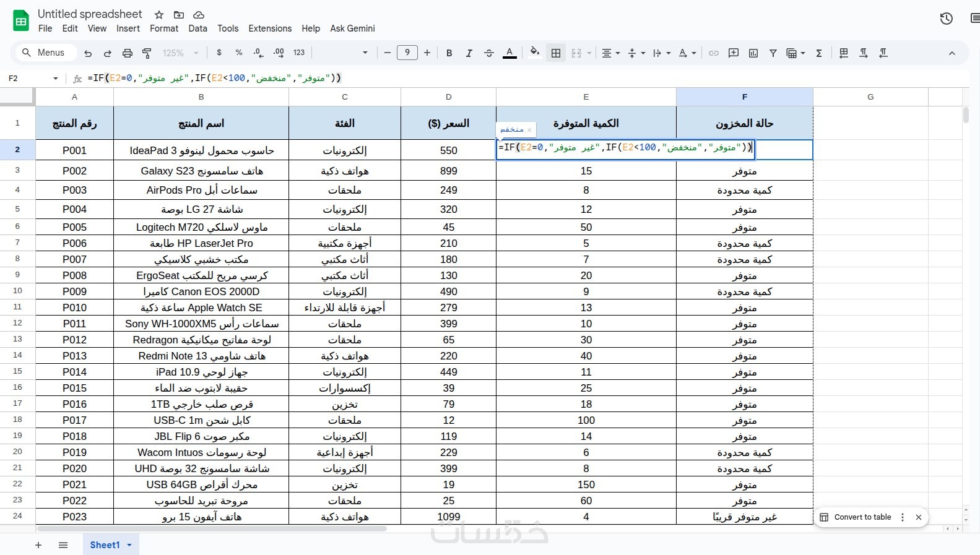The height and width of the screenshot is (555, 980).
Task: Open the Edit menu
Action: pyautogui.click(x=70, y=28)
